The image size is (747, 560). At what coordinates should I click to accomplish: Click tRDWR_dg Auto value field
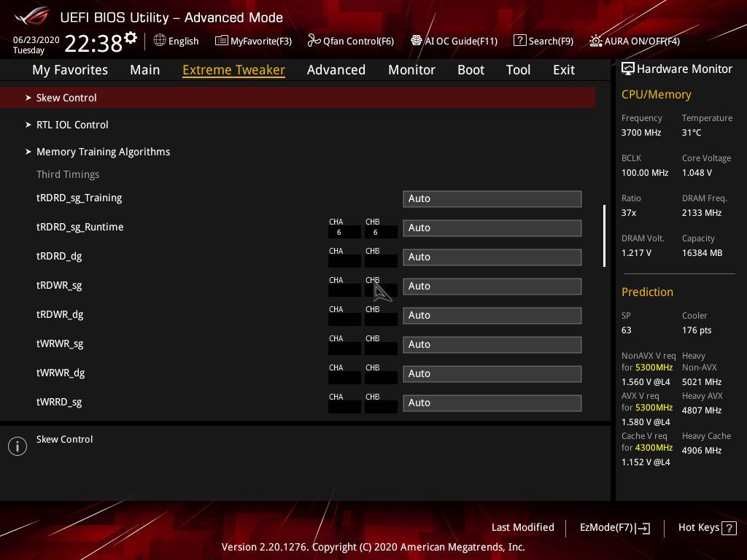point(492,315)
